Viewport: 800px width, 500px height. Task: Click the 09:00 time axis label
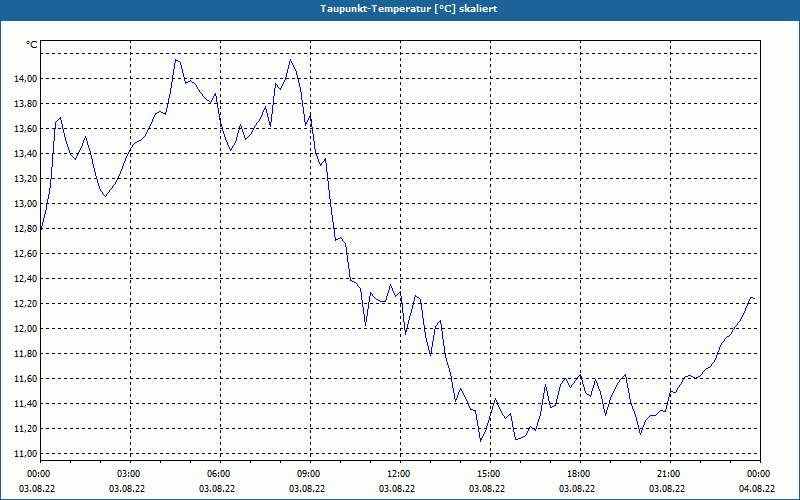coord(307,474)
